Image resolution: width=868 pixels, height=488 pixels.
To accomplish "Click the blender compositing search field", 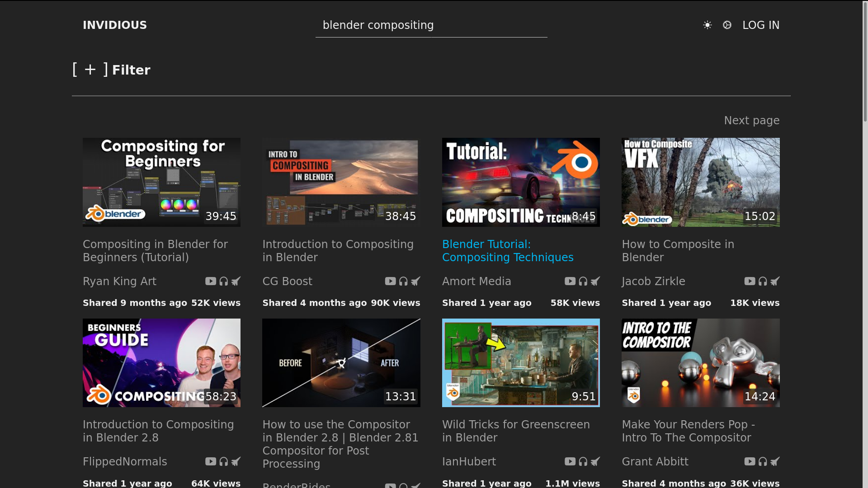I will point(431,25).
